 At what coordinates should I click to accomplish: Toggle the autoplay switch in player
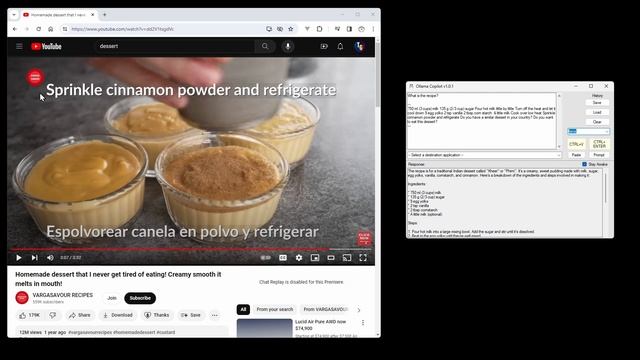(x=265, y=258)
